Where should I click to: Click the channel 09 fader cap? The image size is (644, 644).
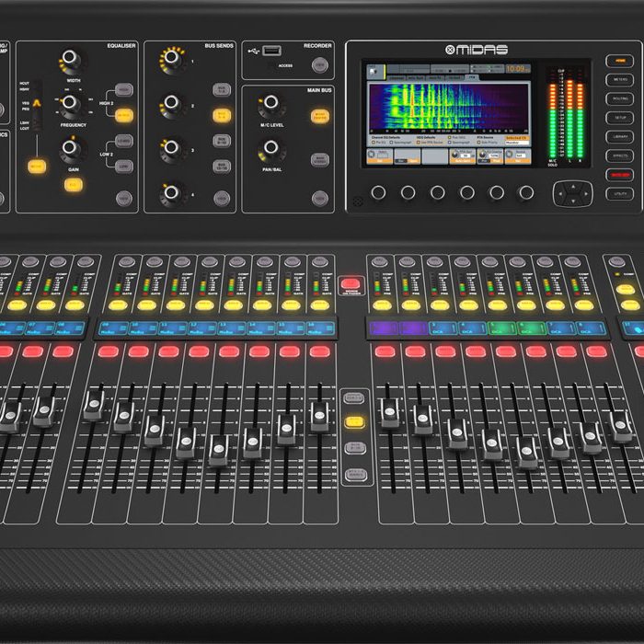tap(94, 406)
